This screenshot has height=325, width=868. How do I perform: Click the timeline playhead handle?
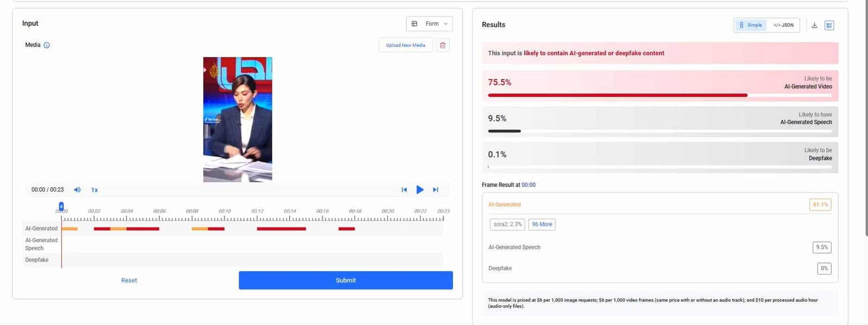pyautogui.click(x=61, y=206)
